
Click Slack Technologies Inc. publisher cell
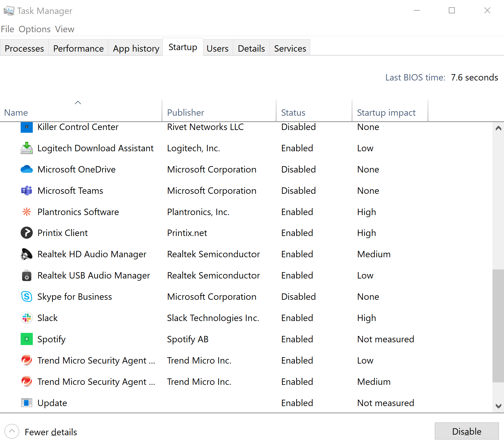pos(213,318)
